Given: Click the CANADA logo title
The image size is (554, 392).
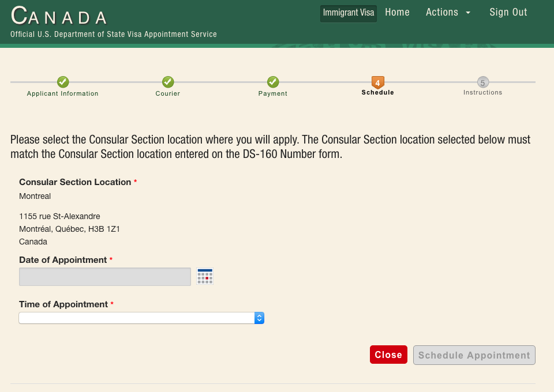Looking at the screenshot, I should (x=59, y=16).
